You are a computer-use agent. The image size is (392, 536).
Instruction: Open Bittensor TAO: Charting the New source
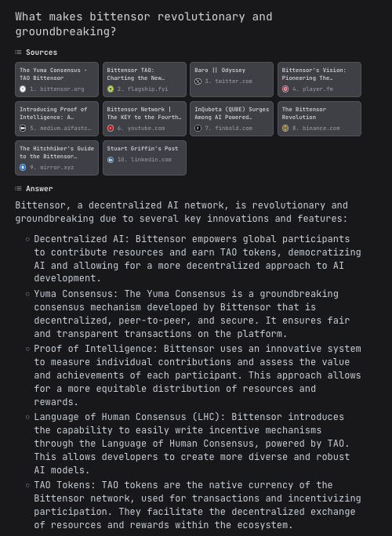click(144, 79)
